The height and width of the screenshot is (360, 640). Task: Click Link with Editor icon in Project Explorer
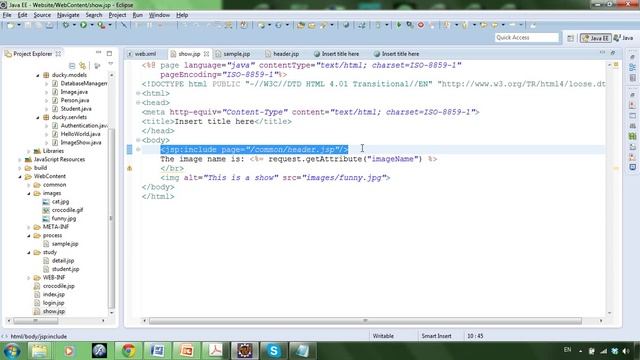coord(83,65)
